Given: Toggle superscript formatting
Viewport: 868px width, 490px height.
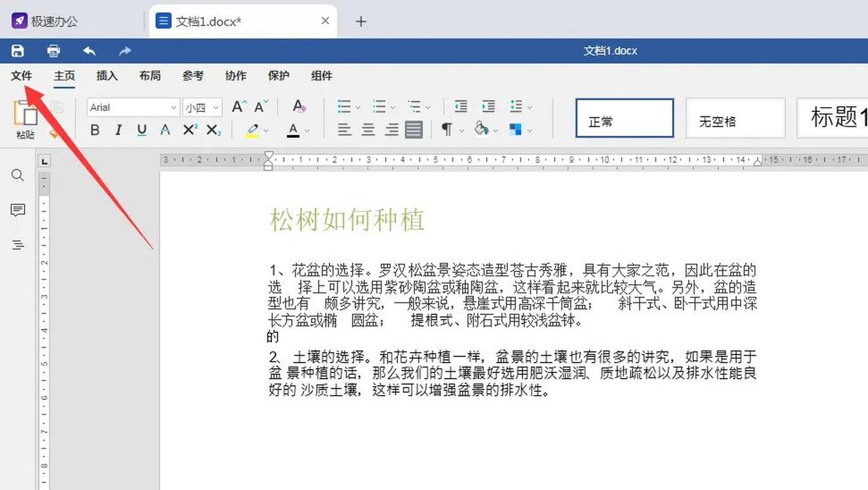Looking at the screenshot, I should [x=190, y=130].
